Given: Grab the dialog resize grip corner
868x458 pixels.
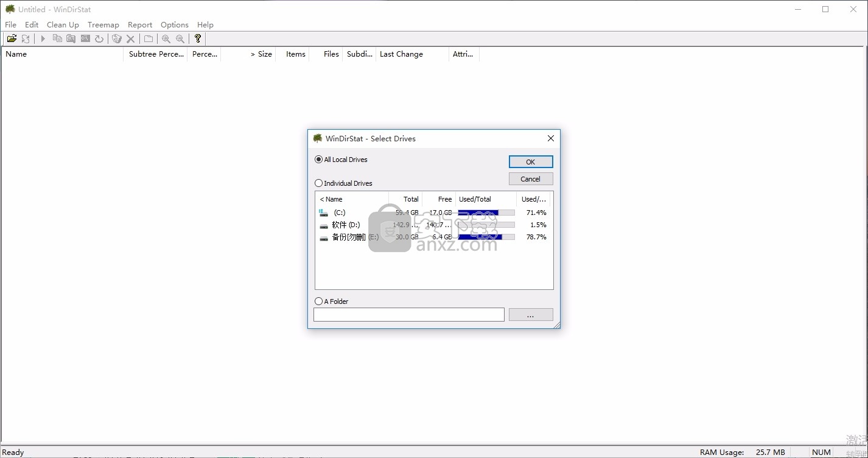Looking at the screenshot, I should click(556, 325).
